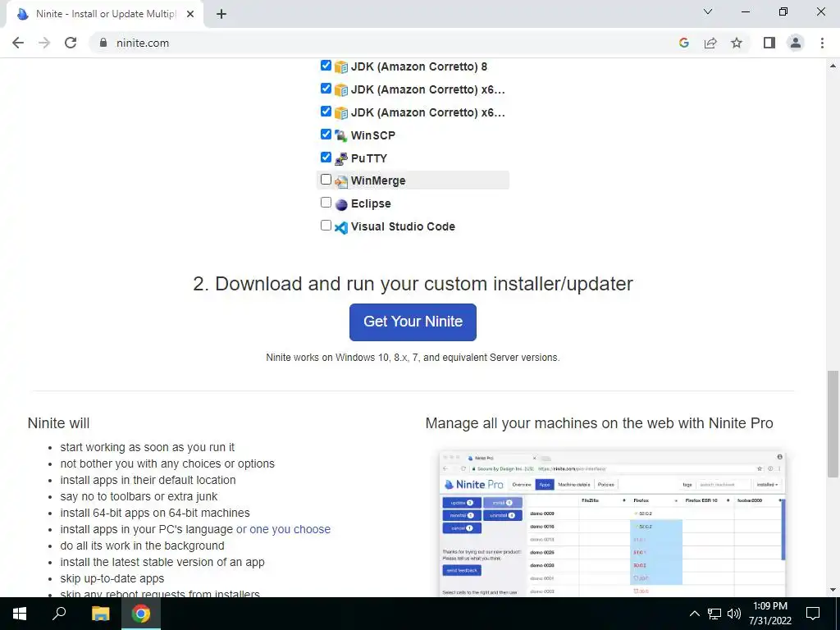Viewport: 840px width, 630px height.
Task: Open Windows taskbar search
Action: (x=59, y=614)
